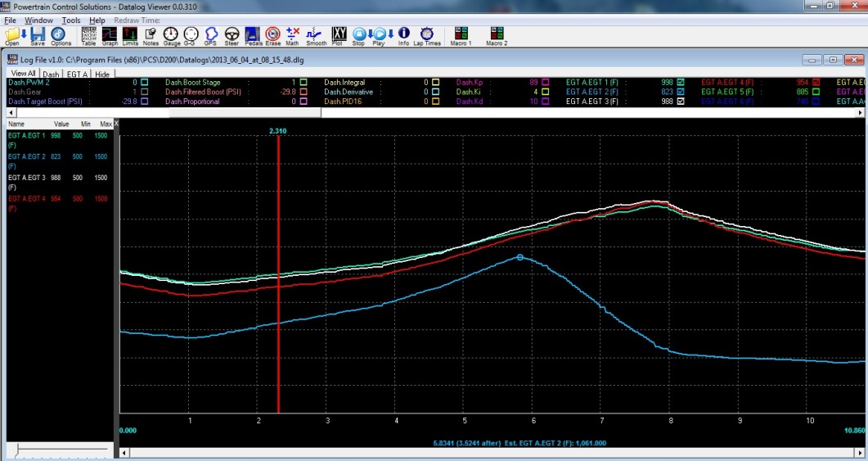Enable the Dash.Boost Stage channel checkbox
The width and height of the screenshot is (868, 461).
pos(304,83)
